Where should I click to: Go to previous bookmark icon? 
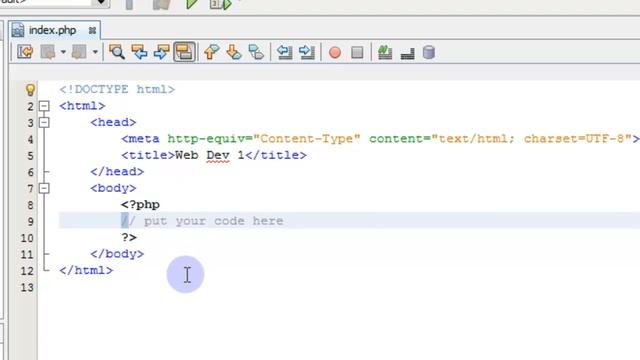211,52
